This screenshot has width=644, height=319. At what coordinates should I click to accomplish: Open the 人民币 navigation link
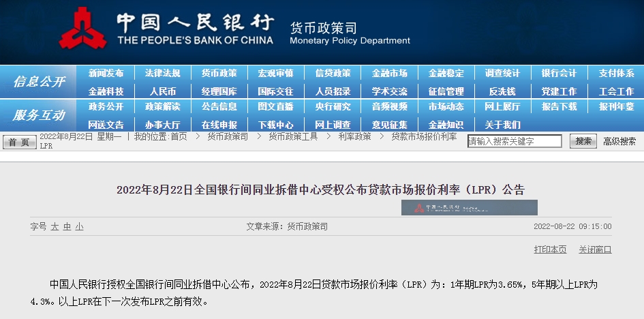[x=162, y=91]
